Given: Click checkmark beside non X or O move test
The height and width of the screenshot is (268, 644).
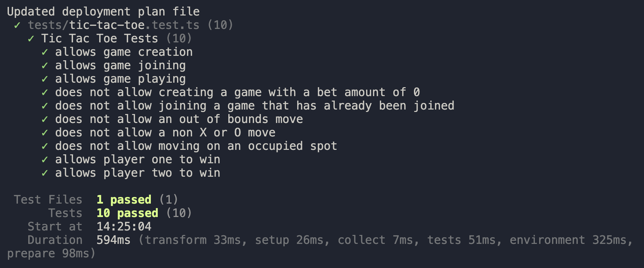Looking at the screenshot, I should point(44,133).
